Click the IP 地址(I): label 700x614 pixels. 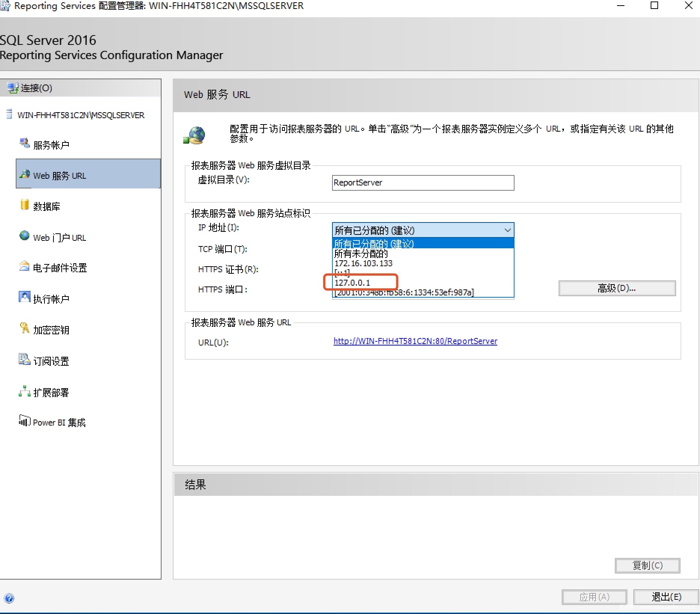point(219,228)
